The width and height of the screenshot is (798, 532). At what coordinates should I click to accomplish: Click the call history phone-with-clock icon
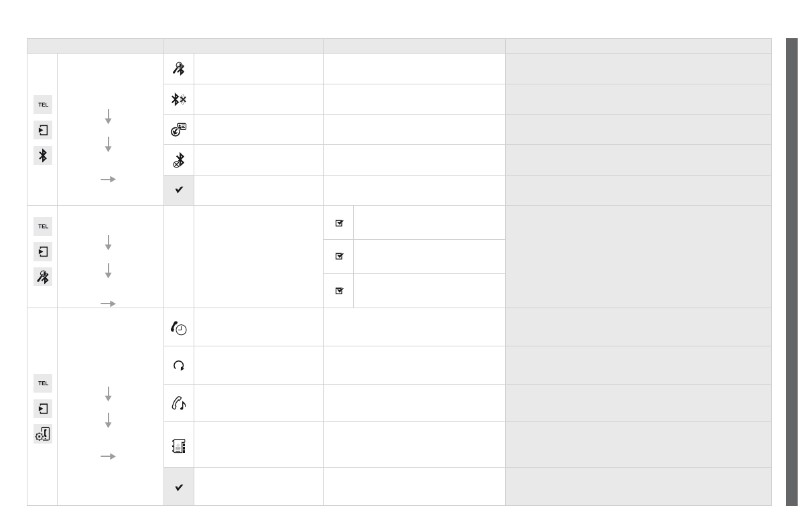tap(179, 327)
